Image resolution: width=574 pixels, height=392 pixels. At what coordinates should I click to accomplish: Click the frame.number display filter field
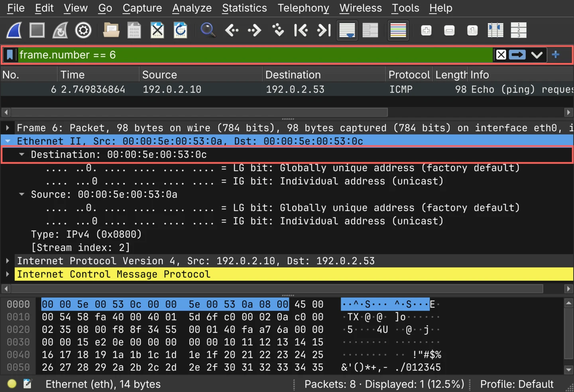pyautogui.click(x=255, y=55)
